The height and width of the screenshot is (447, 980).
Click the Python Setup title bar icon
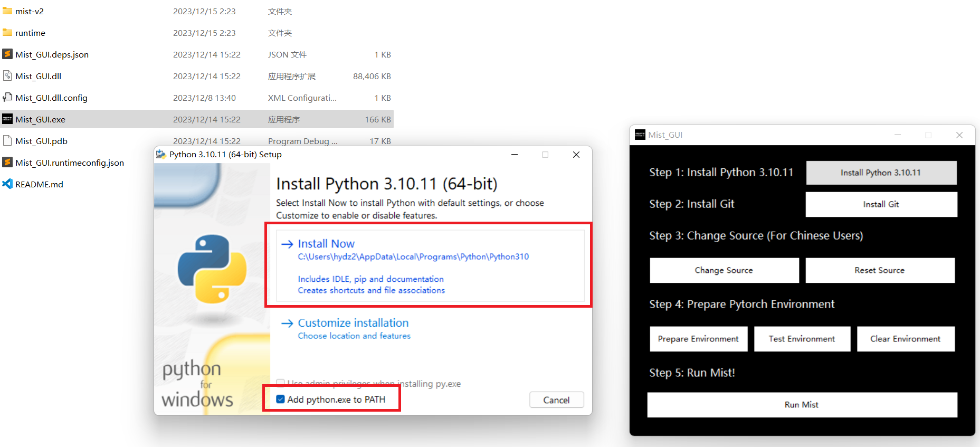[x=161, y=154]
